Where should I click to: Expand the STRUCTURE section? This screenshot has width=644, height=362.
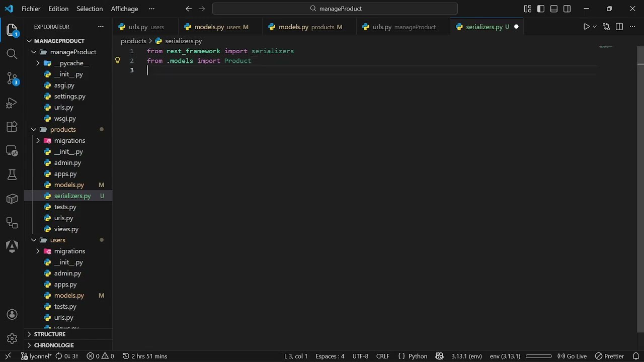(29, 334)
